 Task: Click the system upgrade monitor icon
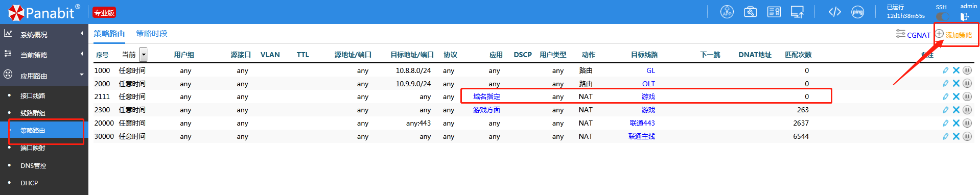797,12
